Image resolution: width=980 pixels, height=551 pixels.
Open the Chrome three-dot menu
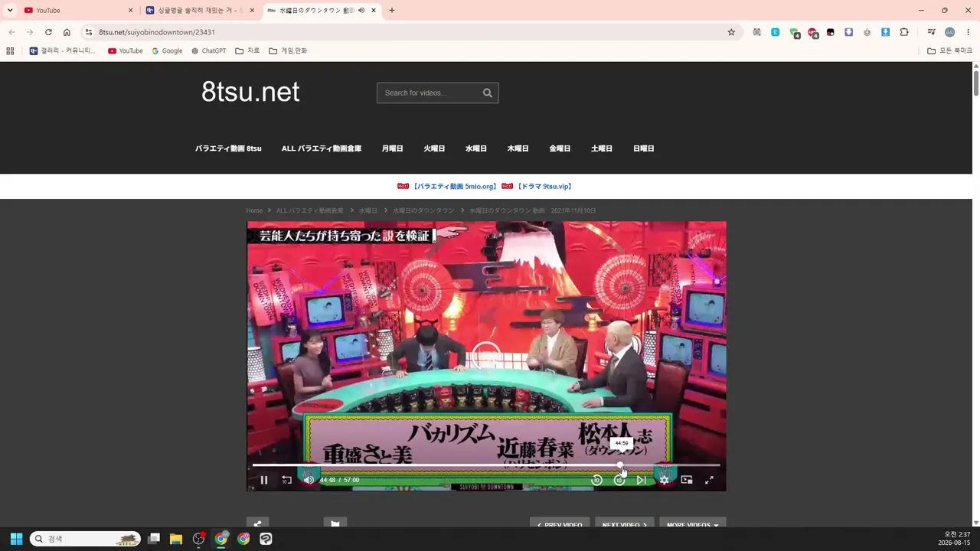pyautogui.click(x=967, y=32)
